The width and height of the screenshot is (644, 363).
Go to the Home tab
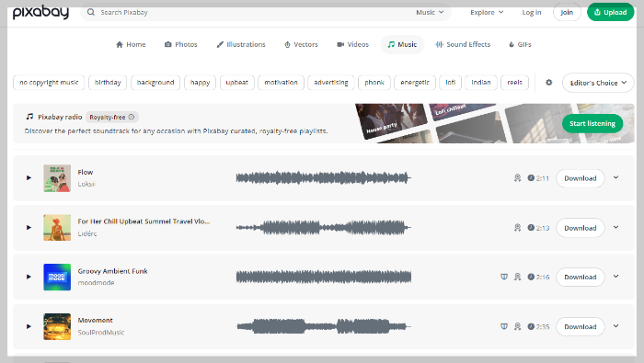(x=131, y=44)
